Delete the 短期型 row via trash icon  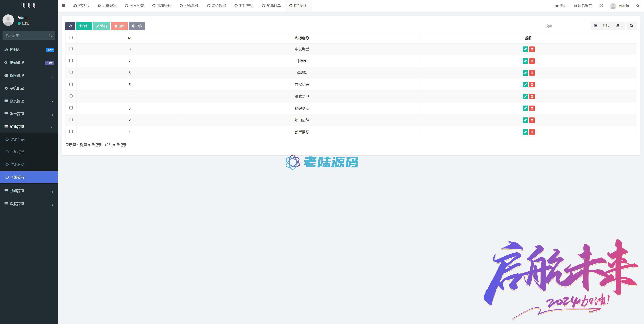[x=532, y=73]
